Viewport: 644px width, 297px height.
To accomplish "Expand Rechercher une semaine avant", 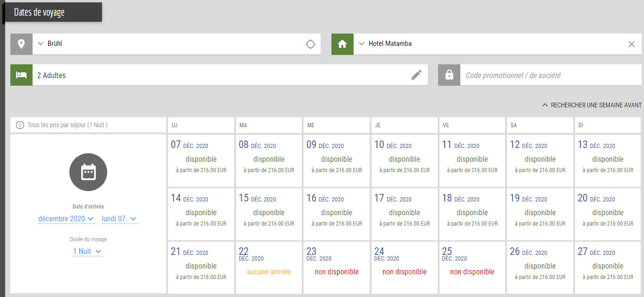I will coord(592,105).
